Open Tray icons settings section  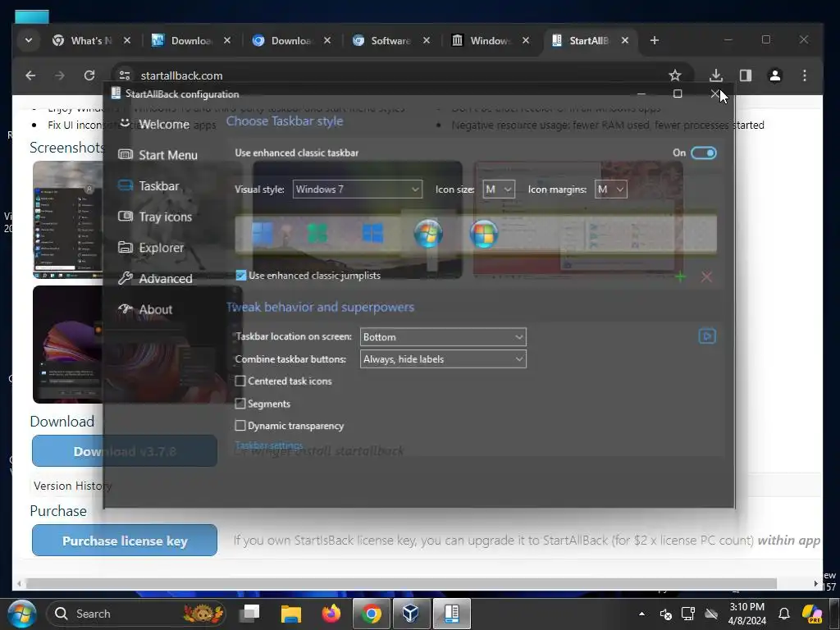[x=155, y=217]
